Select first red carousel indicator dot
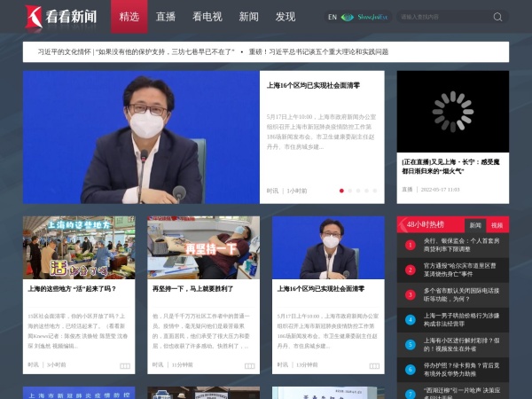The height and width of the screenshot is (399, 532). pyautogui.click(x=342, y=191)
